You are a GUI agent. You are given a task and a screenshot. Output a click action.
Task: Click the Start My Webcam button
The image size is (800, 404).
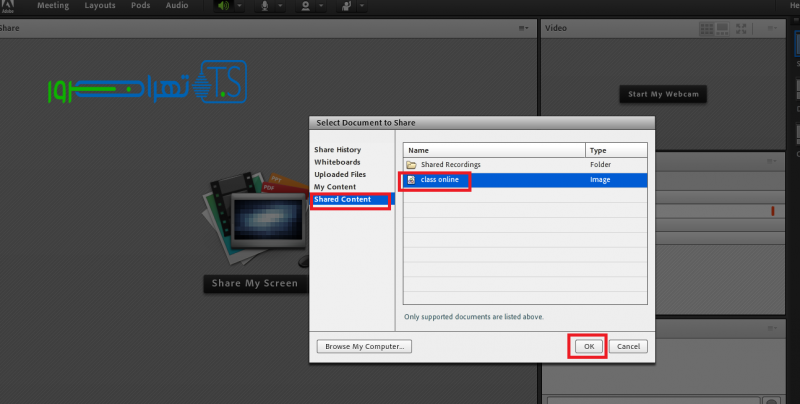[x=663, y=94]
